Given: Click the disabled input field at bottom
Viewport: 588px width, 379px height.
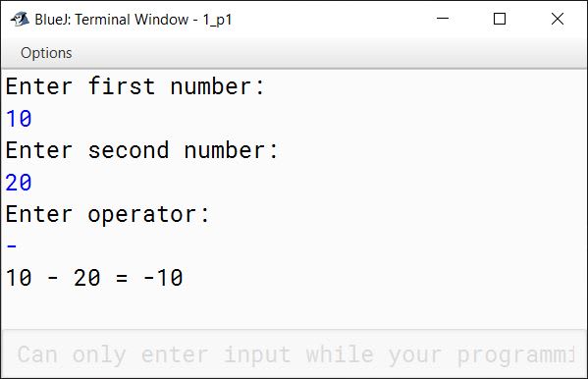Looking at the screenshot, I should point(294,353).
